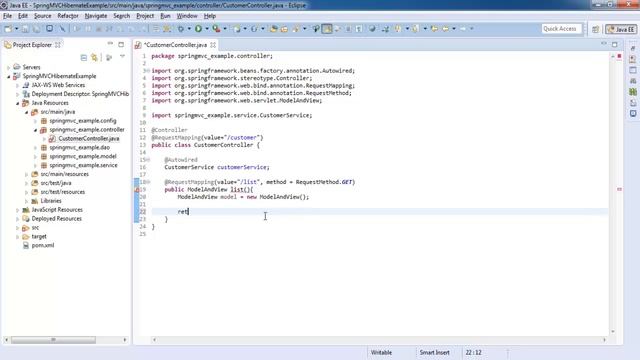Expand the springmvc_example.dao package
This screenshot has height=360, width=640.
36,148
